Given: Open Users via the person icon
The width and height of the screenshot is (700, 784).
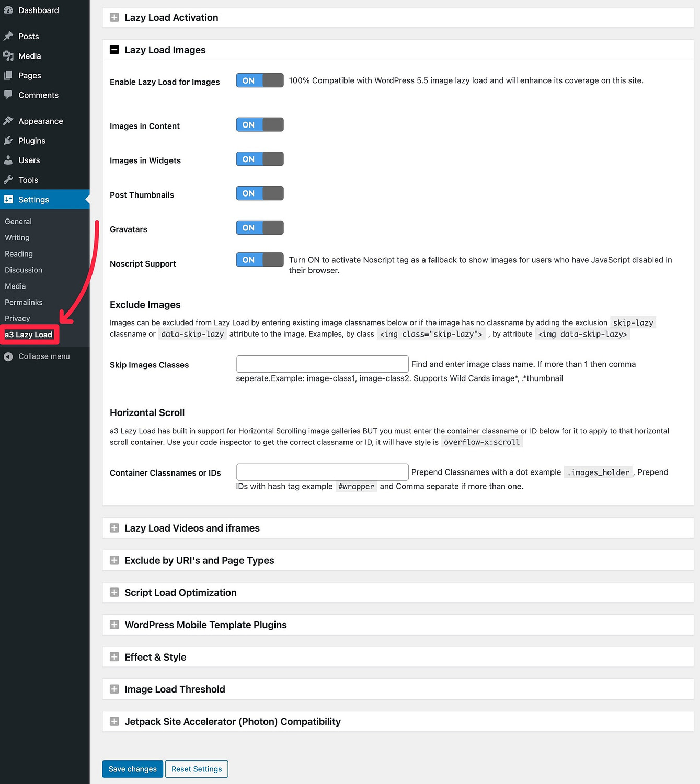Looking at the screenshot, I should (9, 160).
